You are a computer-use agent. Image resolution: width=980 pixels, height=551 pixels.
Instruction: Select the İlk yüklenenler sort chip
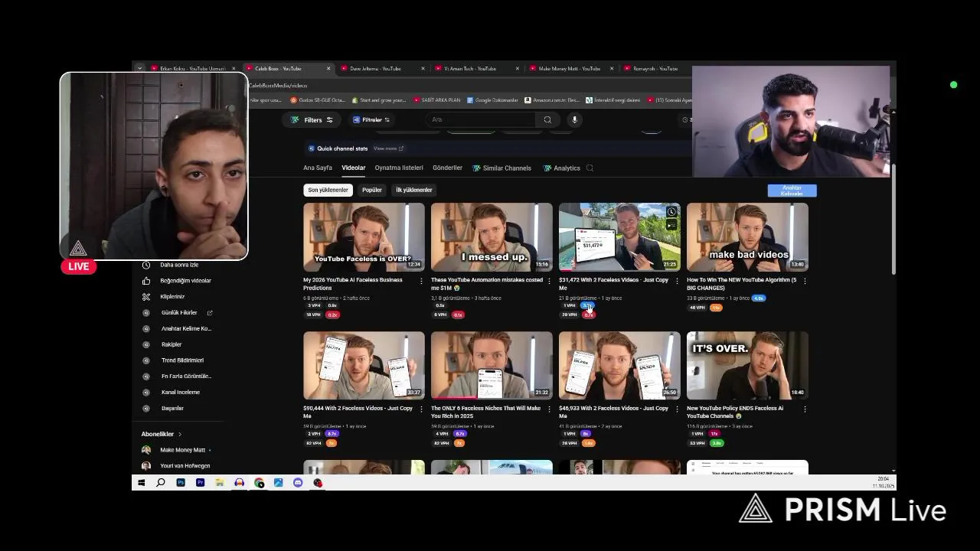(414, 190)
